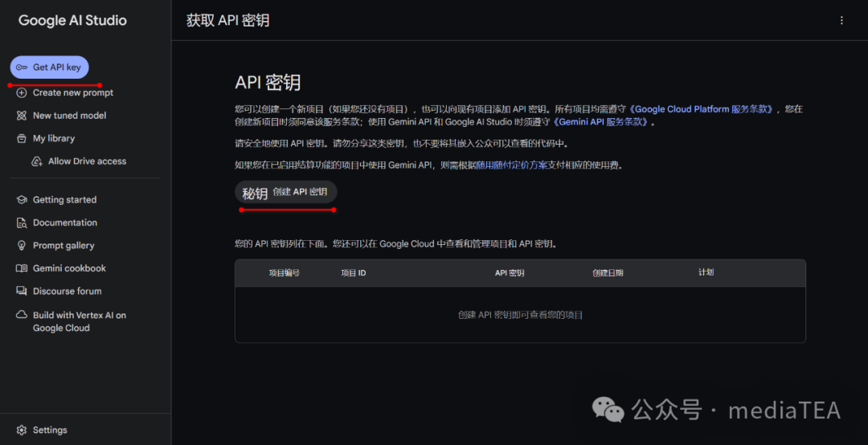Click the API 密钥 section heading
868x445 pixels.
tap(268, 83)
